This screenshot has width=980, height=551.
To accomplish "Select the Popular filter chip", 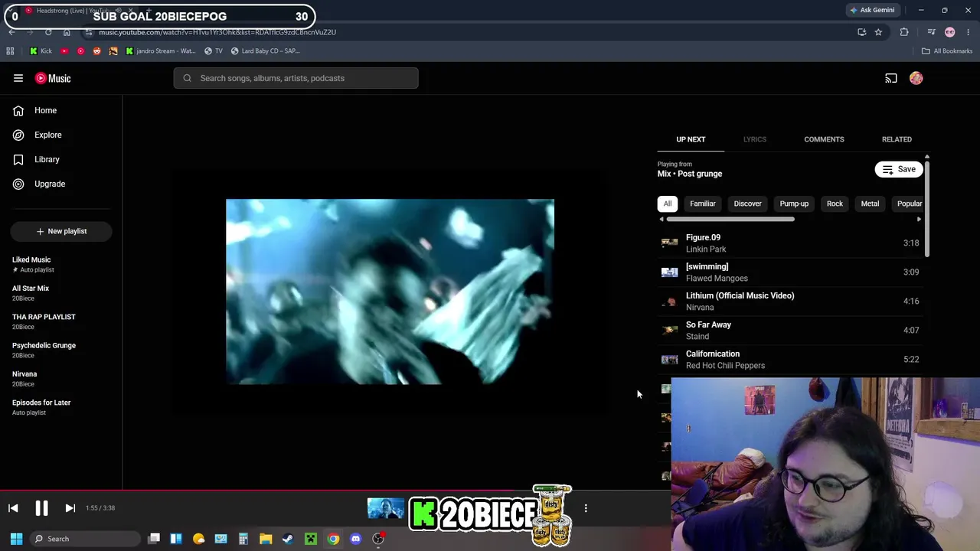I will point(909,204).
